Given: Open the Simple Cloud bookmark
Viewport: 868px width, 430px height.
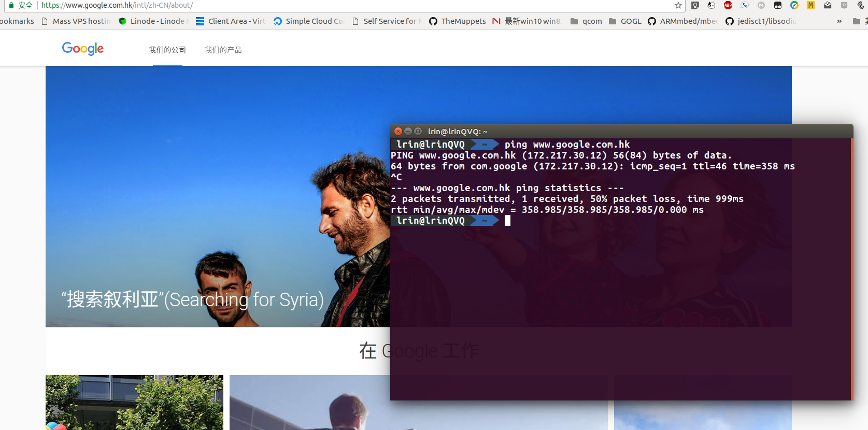Looking at the screenshot, I should tap(309, 21).
